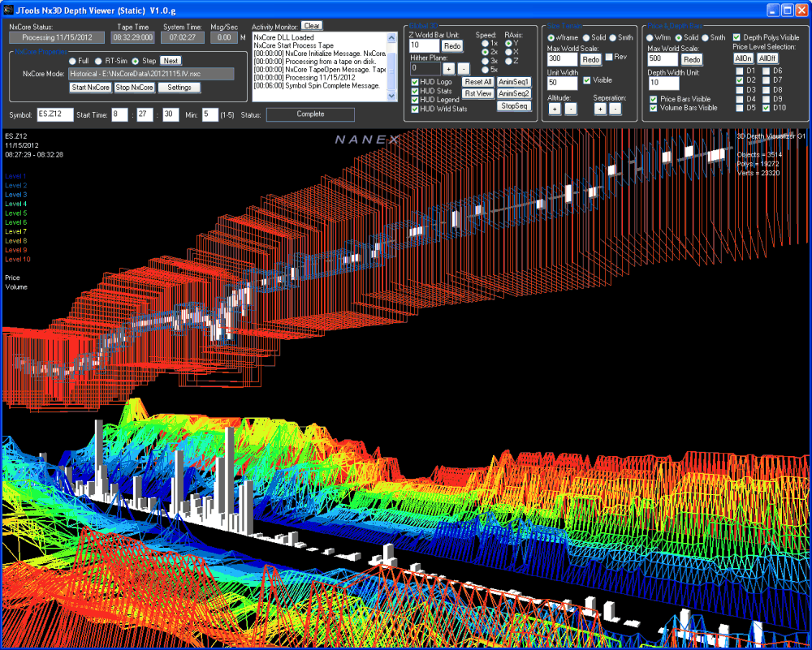Open NxCore Settings
The image size is (812, 650).
pos(179,88)
